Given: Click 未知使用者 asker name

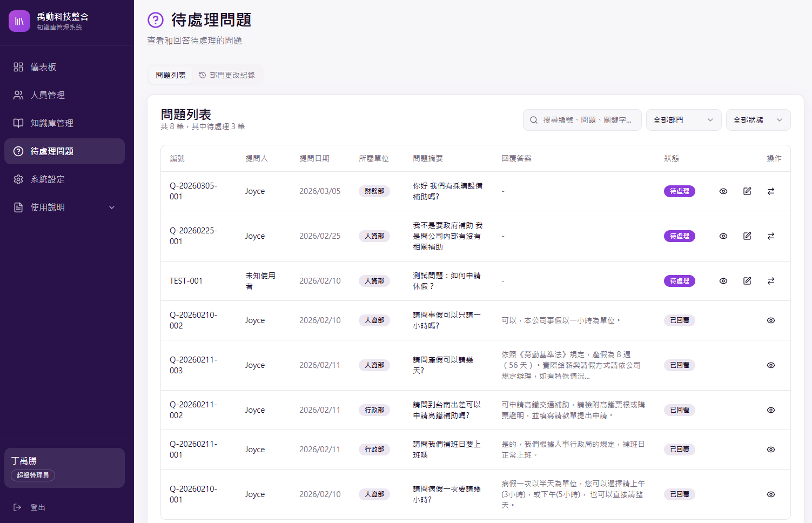Looking at the screenshot, I should [x=260, y=281].
